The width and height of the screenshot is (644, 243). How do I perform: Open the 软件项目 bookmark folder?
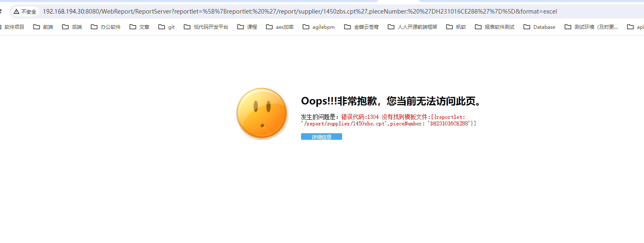tap(12, 27)
